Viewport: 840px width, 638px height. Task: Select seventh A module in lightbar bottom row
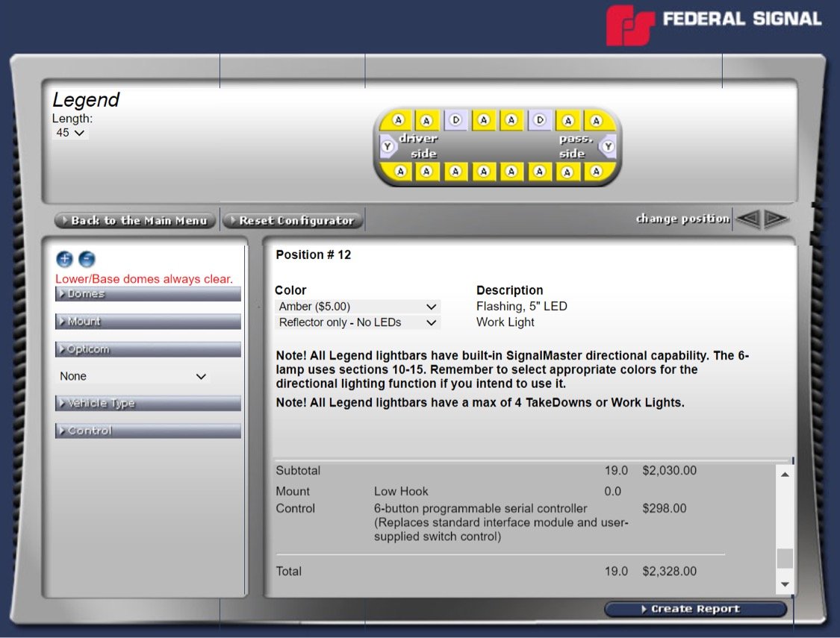[x=568, y=172]
